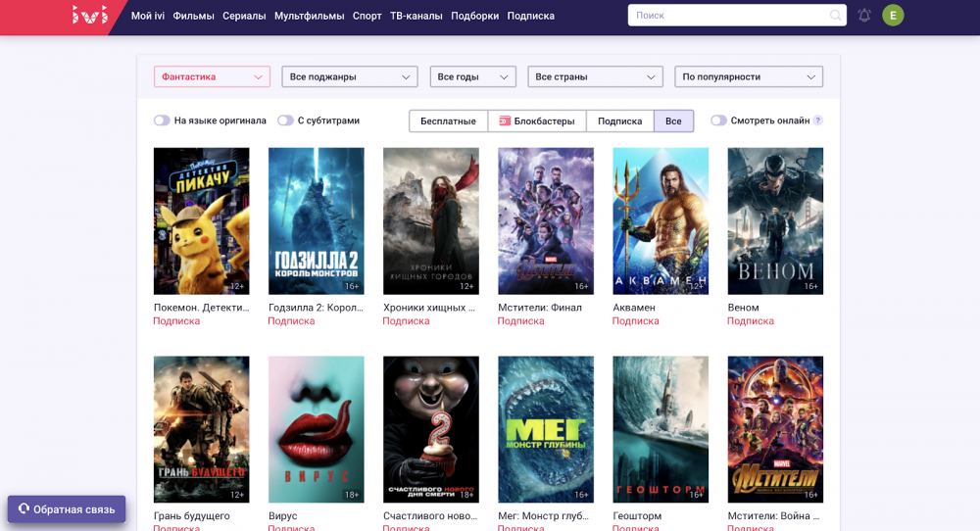Click Веном title link
This screenshot has height=531, width=980.
pyautogui.click(x=743, y=308)
